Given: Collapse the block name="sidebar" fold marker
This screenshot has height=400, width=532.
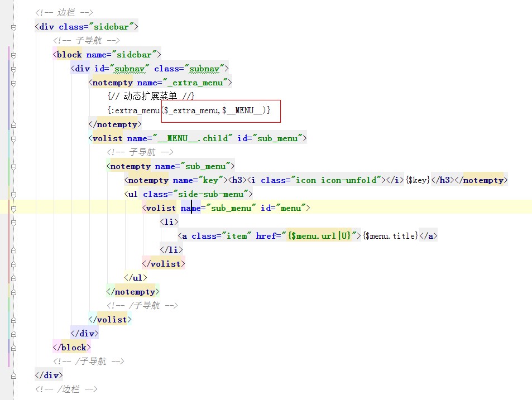Looking at the screenshot, I should 13,55.
